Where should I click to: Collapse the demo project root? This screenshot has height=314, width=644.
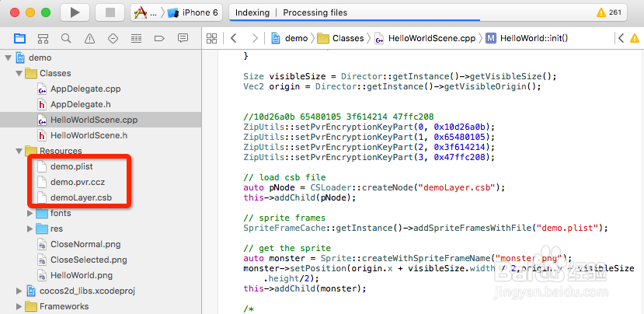click(x=9, y=58)
